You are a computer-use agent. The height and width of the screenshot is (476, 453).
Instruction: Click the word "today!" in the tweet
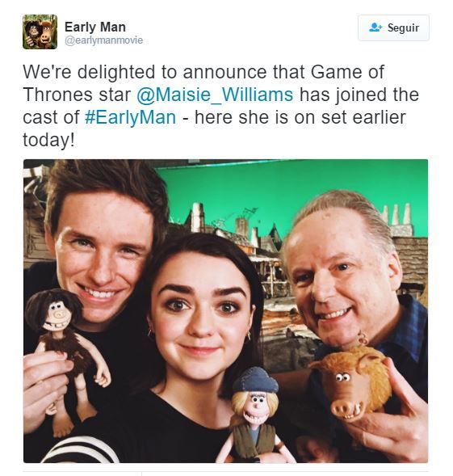(x=48, y=140)
